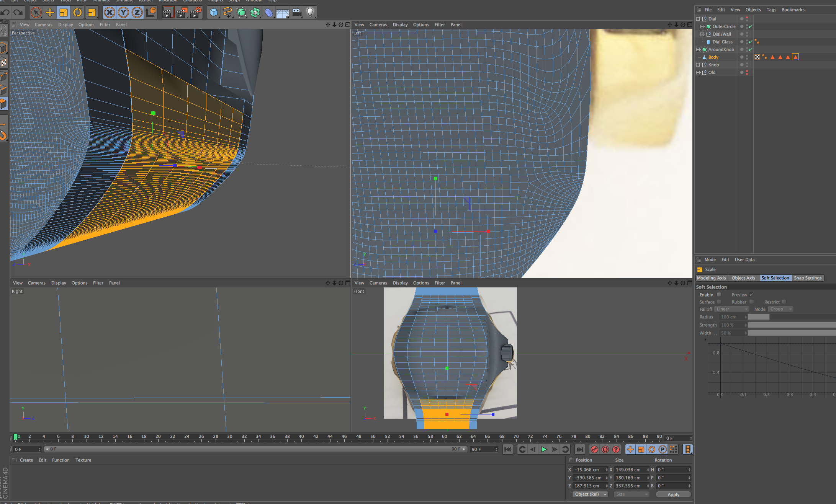This screenshot has height=504, width=836.
Task: Toggle the X axis lock
Action: [x=110, y=13]
